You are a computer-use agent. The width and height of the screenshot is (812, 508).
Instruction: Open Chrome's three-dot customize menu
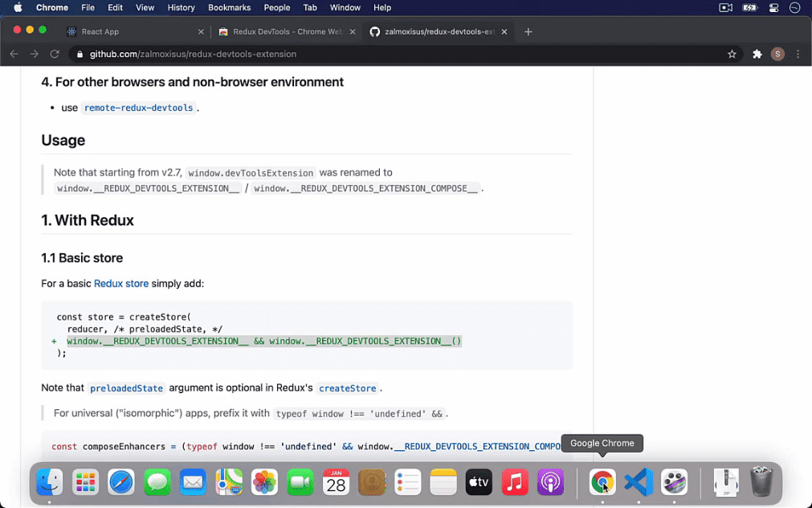798,54
